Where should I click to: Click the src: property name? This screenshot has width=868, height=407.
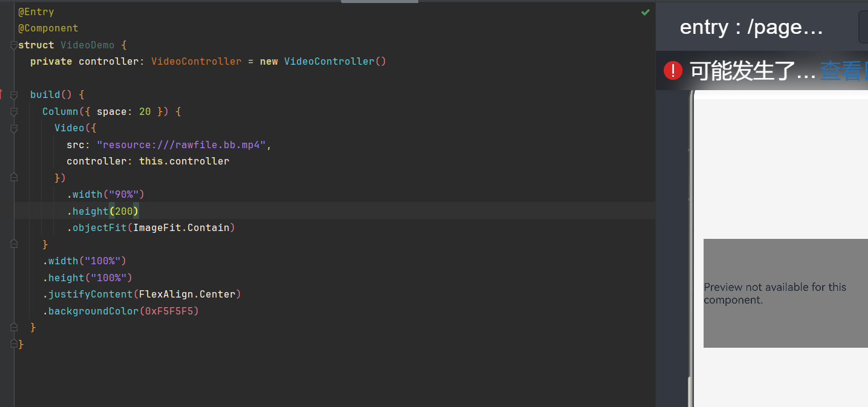point(79,145)
